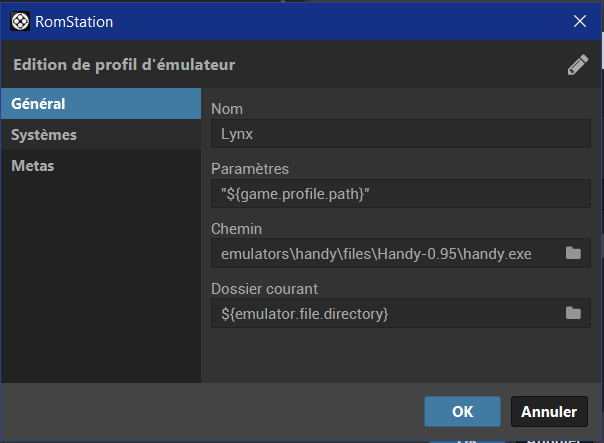
Task: Focus the Paramètres field with game.profile.path
Action: pyautogui.click(x=401, y=193)
